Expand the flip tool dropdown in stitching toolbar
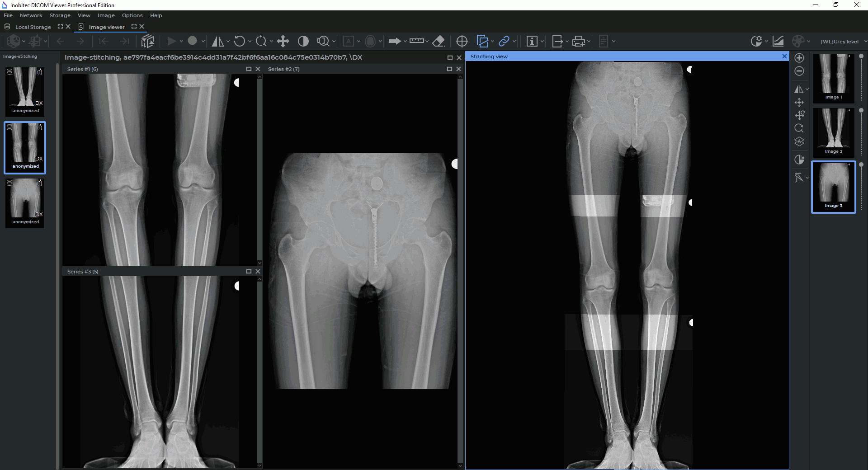This screenshot has width=868, height=470. (x=807, y=89)
